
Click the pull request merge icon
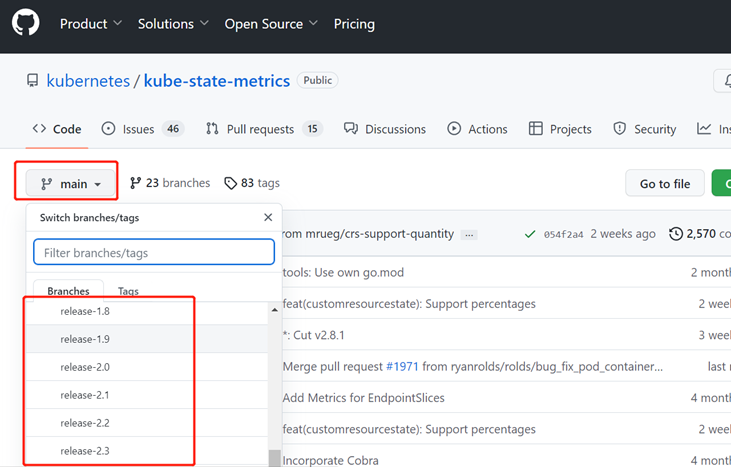[212, 129]
